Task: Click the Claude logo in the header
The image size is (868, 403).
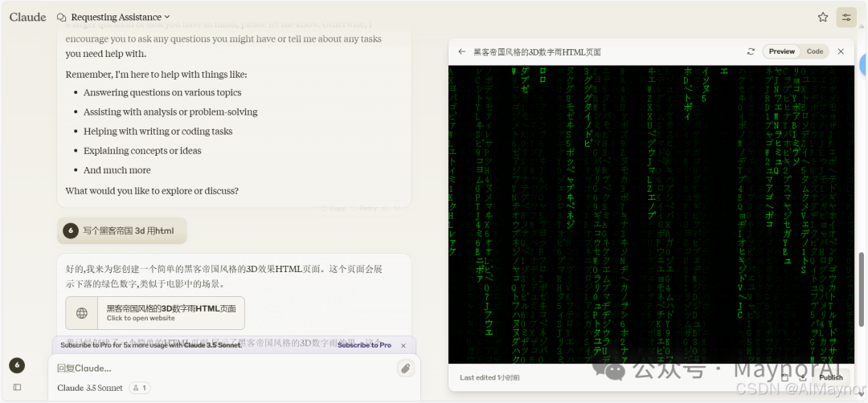Action: point(27,17)
